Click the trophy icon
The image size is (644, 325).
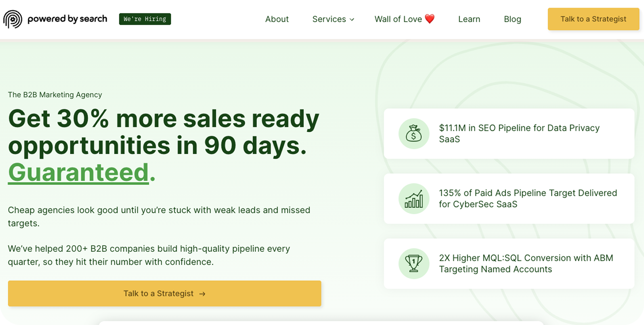tap(414, 263)
